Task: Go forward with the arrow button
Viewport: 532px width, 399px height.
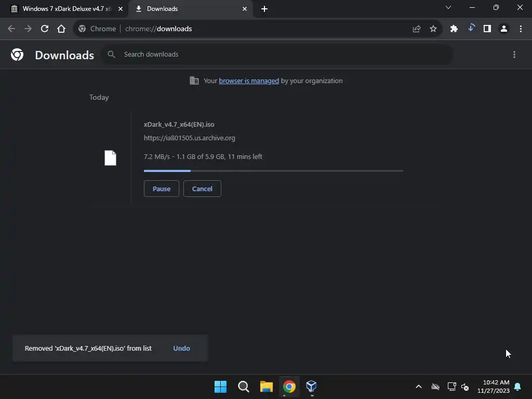Action: pyautogui.click(x=28, y=29)
